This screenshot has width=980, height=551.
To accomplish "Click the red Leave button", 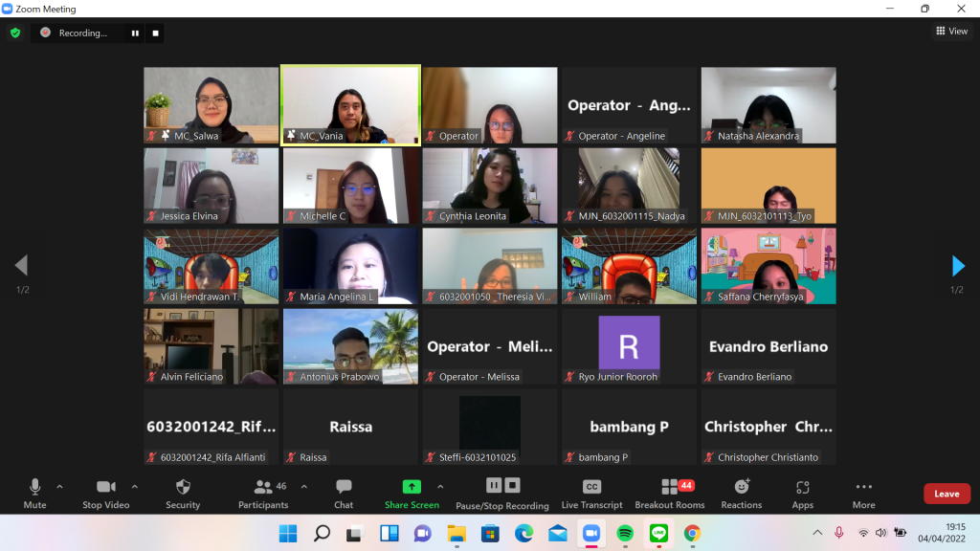I will (947, 494).
